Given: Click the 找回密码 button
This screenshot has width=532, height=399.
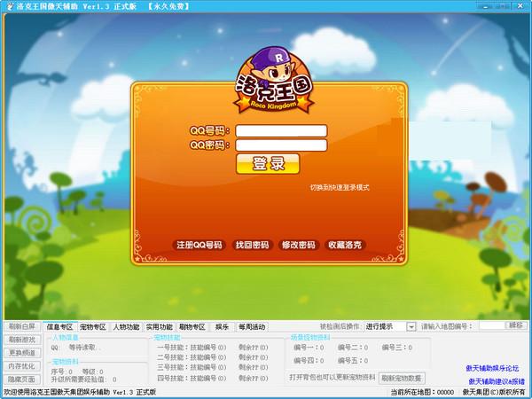Looking at the screenshot, I should pyautogui.click(x=252, y=245).
